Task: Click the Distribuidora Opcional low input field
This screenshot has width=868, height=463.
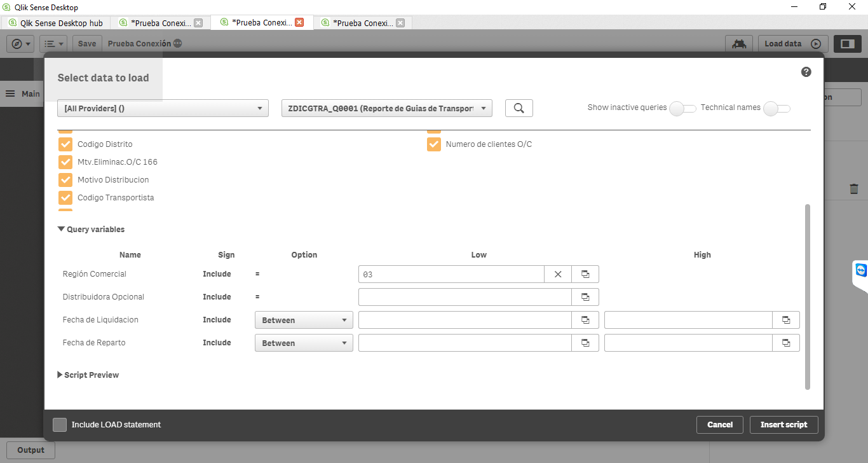Action: click(465, 297)
